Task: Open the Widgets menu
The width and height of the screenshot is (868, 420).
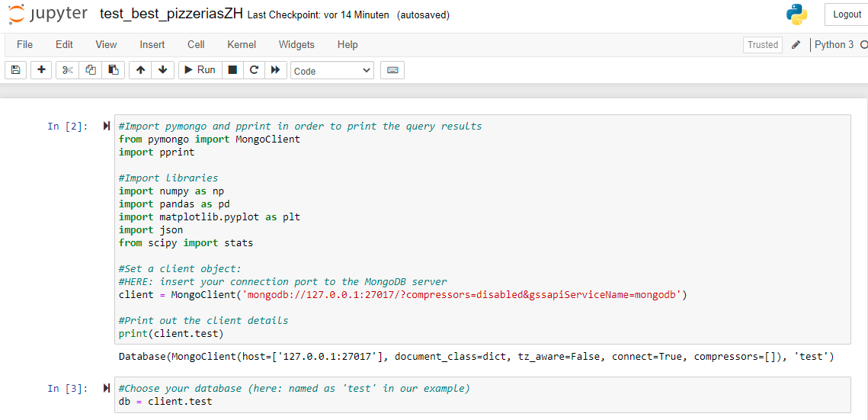Action: point(296,45)
